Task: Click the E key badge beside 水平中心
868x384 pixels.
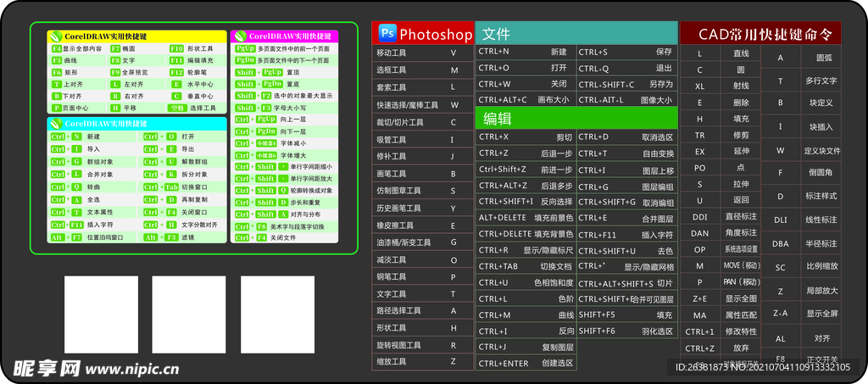Action: coord(176,85)
